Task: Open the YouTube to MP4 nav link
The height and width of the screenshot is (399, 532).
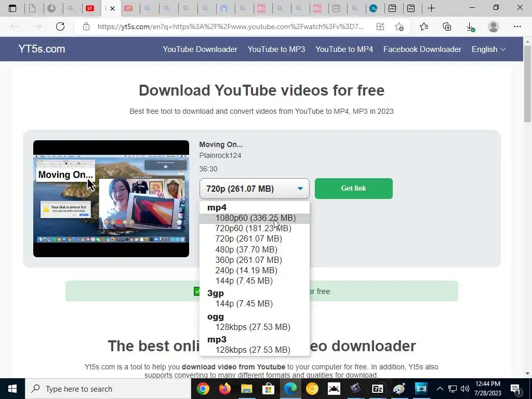Action: coord(344,49)
